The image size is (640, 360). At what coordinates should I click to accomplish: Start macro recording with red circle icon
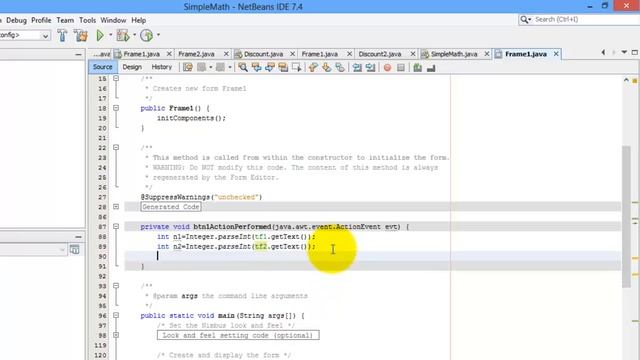pos(387,68)
